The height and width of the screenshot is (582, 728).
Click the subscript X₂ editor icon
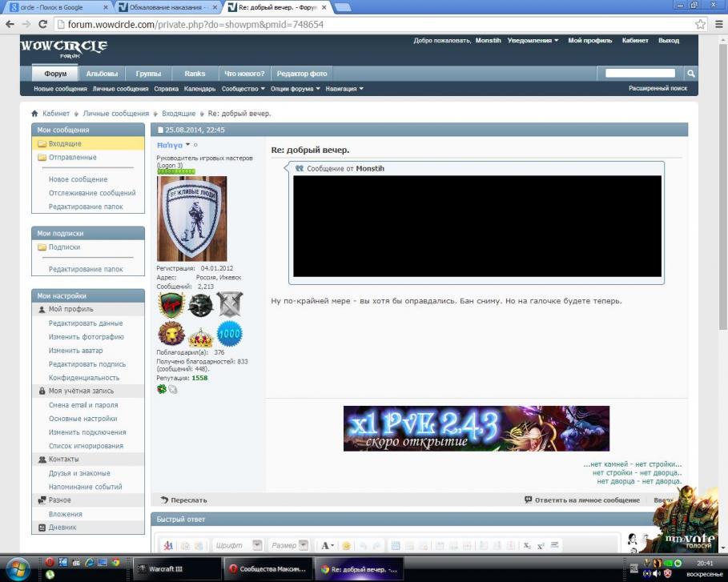click(526, 545)
